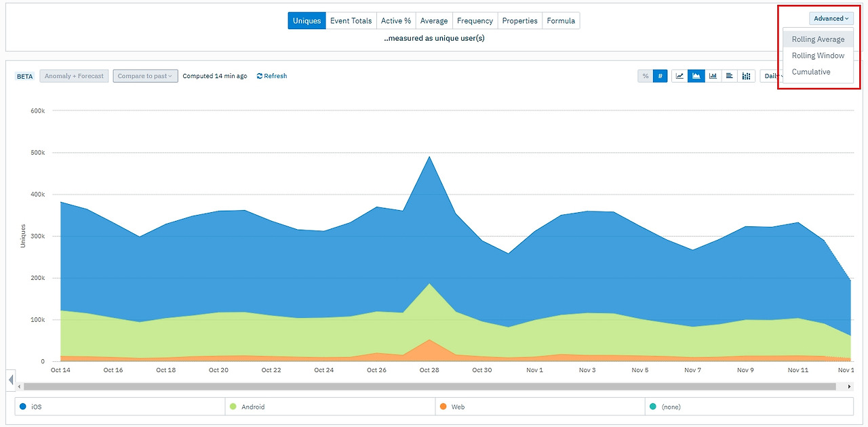Click the scrollbar right arrow
Screen dimensions: 868x427
(849, 386)
